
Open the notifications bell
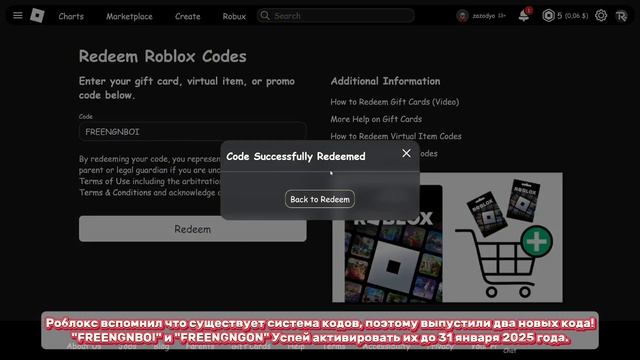pos(524,16)
